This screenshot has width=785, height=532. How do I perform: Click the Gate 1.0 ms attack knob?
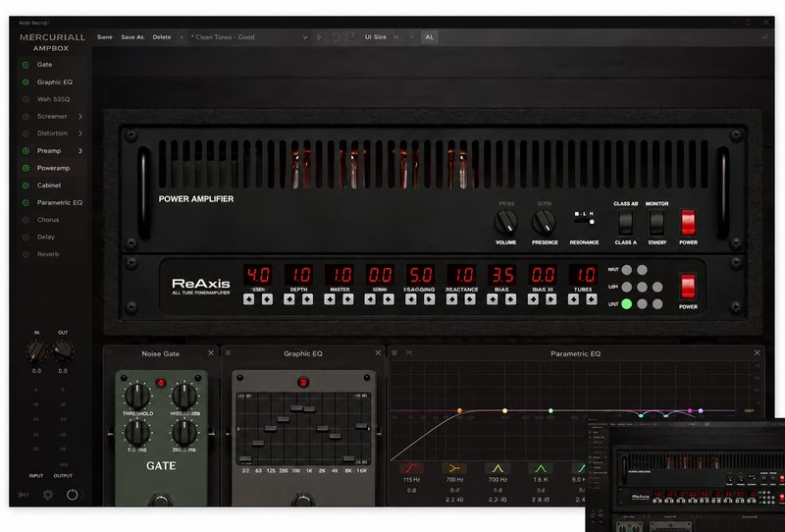coord(136,433)
